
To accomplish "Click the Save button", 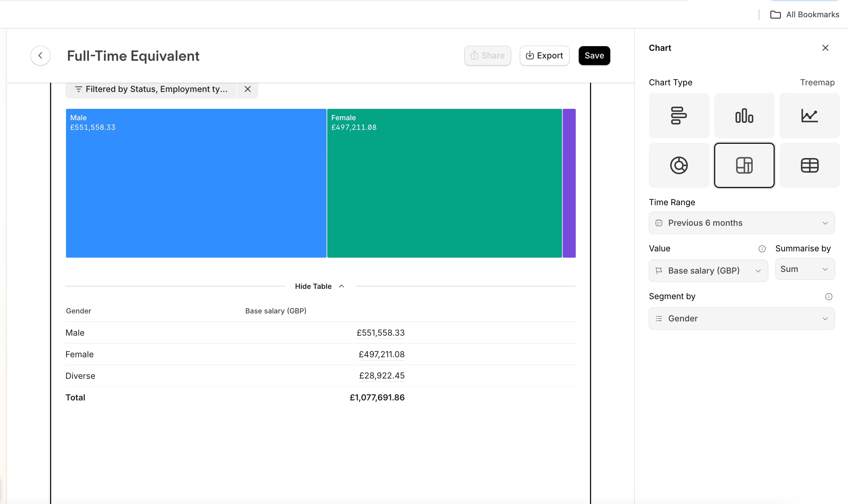I will coord(594,55).
